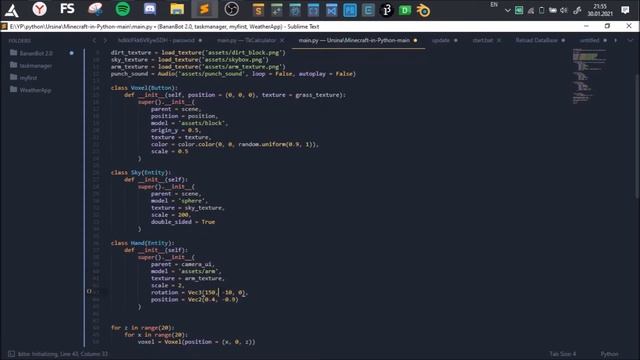This screenshot has height=360, width=640.
Task: Open tab list dropdown arrow at tab bar end
Action: point(630,40)
